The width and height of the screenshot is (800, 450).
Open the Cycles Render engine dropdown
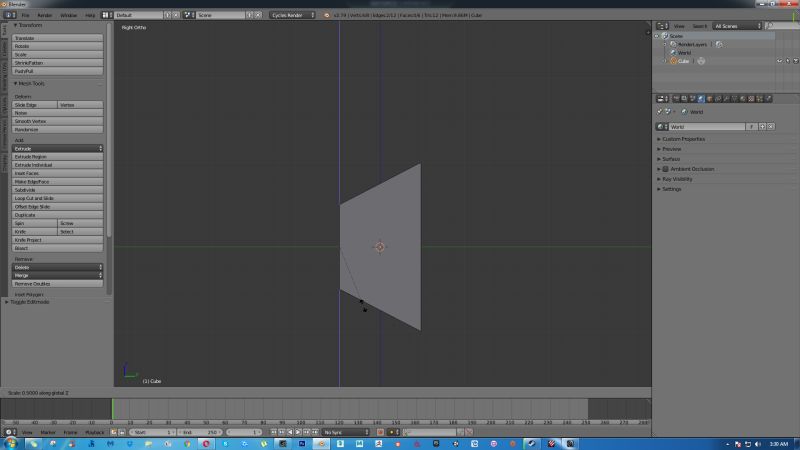pos(292,15)
